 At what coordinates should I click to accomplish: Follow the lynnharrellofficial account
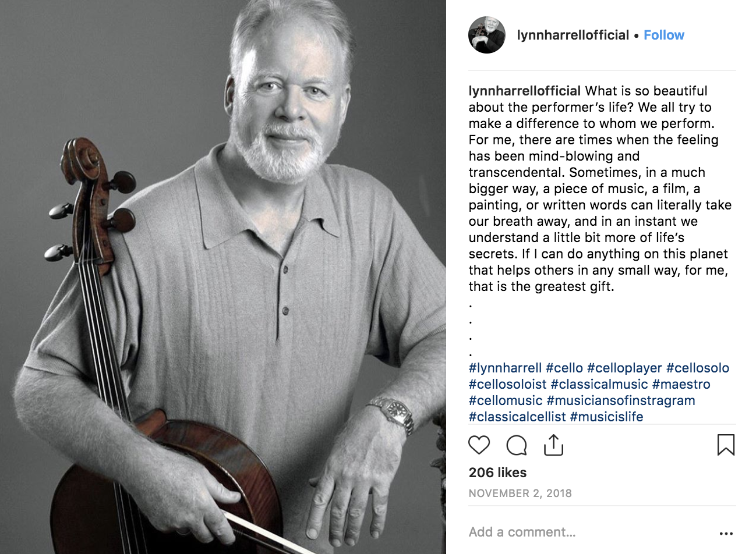664,35
